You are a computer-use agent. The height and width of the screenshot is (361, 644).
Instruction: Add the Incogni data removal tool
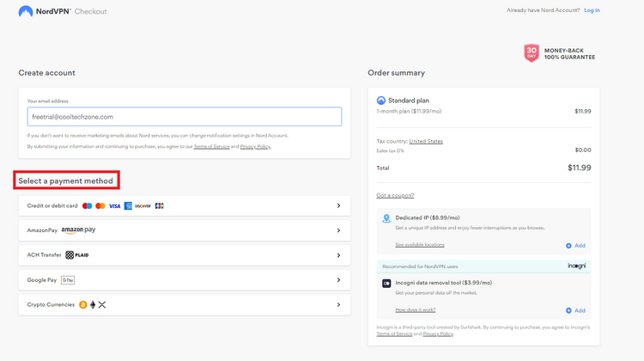(x=575, y=310)
